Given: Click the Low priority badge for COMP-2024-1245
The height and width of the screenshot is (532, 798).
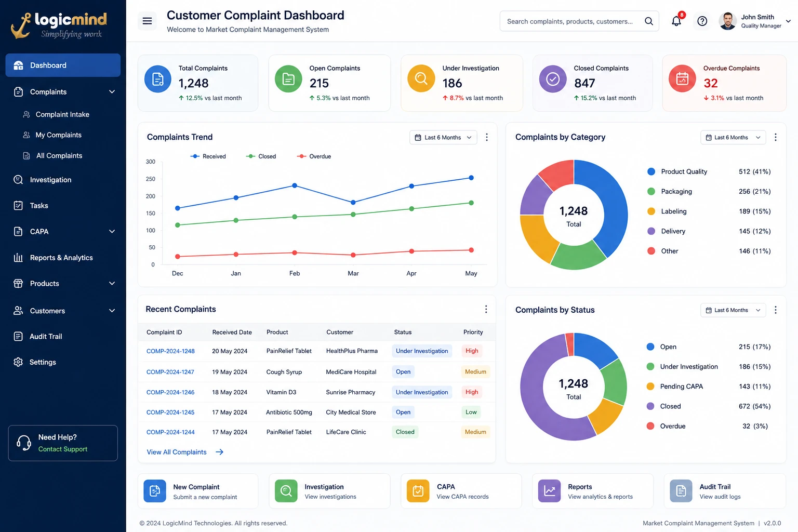Looking at the screenshot, I should tap(471, 413).
